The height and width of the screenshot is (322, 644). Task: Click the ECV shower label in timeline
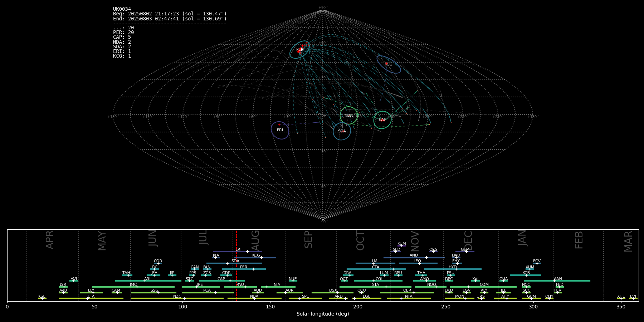537,261
